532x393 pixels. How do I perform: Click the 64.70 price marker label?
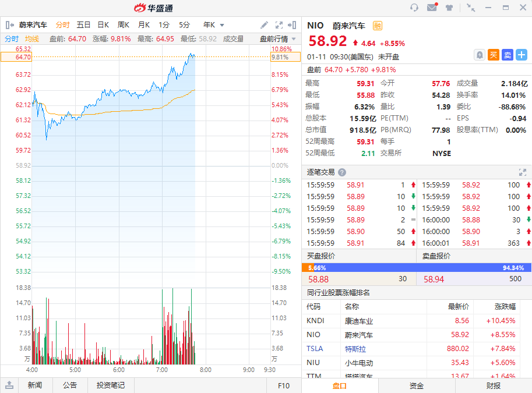point(16,57)
